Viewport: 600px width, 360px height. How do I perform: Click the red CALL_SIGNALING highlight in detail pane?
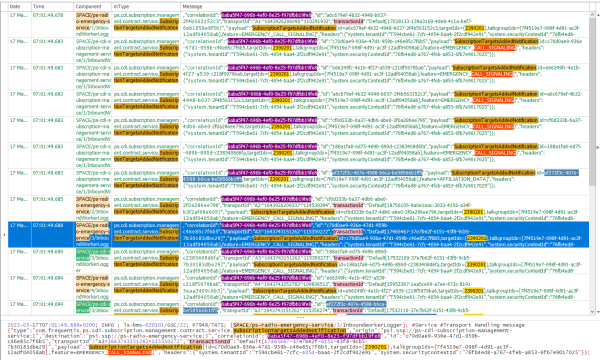(x=130, y=352)
